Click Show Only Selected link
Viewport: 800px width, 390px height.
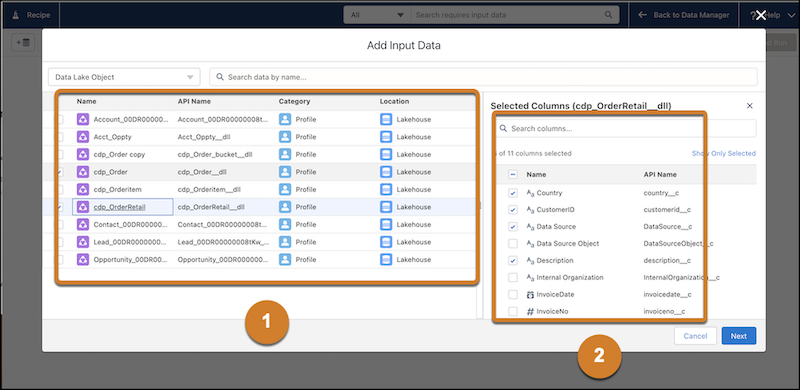point(723,153)
